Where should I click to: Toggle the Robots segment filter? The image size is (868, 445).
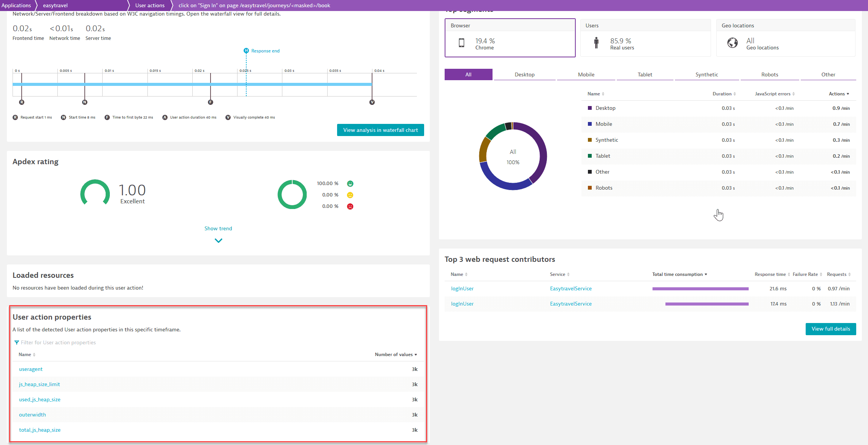pos(769,74)
